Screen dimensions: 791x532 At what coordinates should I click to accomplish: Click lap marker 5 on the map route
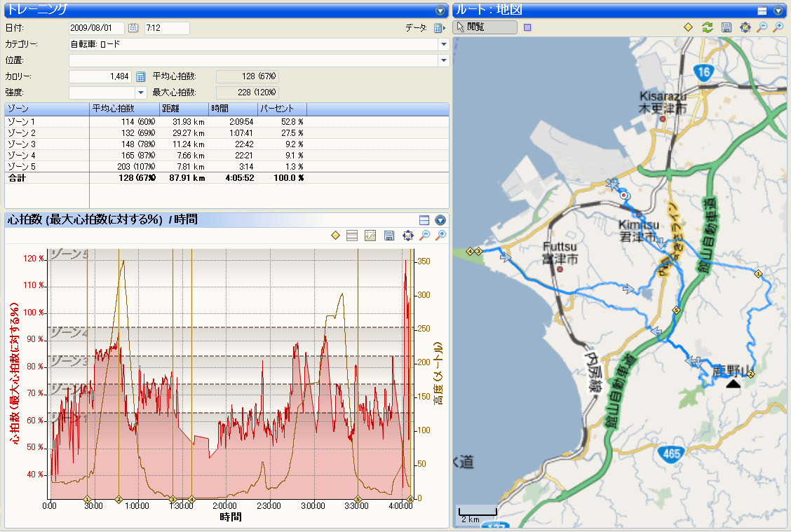point(677,310)
